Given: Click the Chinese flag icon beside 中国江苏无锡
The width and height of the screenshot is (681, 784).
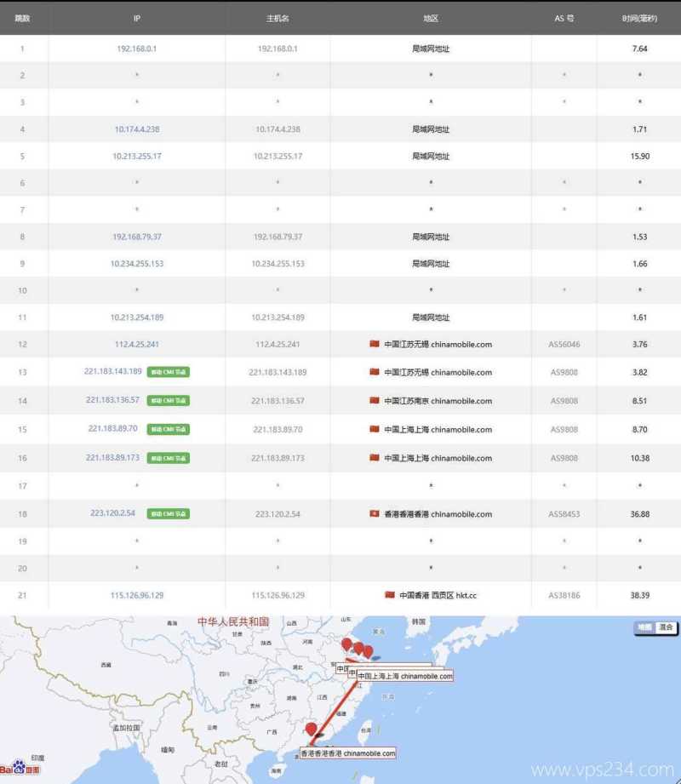Looking at the screenshot, I should click(x=373, y=344).
